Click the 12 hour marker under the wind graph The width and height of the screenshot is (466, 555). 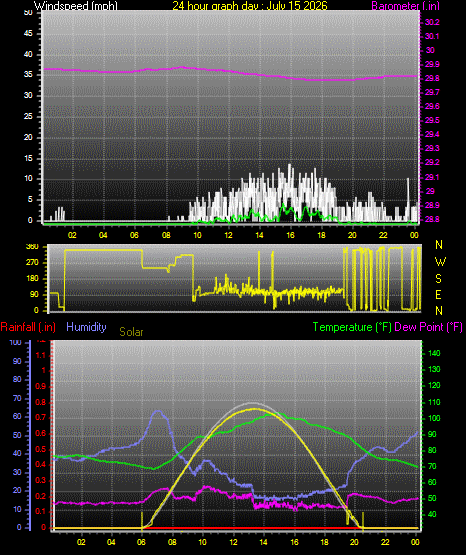(228, 235)
